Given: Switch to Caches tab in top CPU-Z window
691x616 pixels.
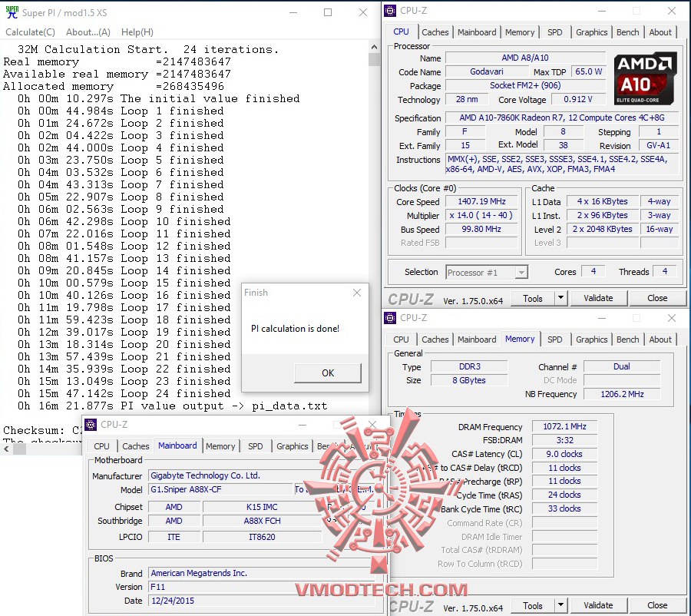Looking at the screenshot, I should [435, 32].
